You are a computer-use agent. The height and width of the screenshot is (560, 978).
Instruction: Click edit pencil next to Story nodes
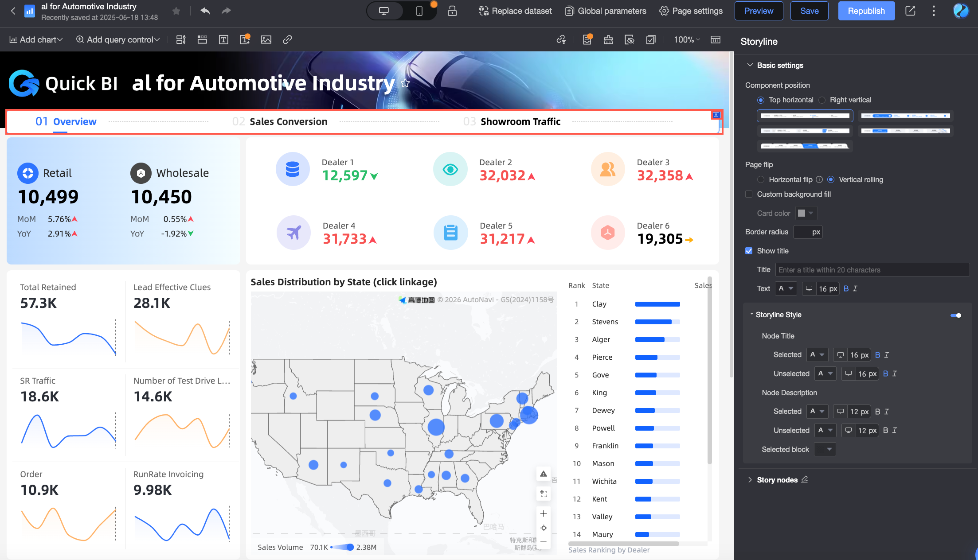point(805,479)
